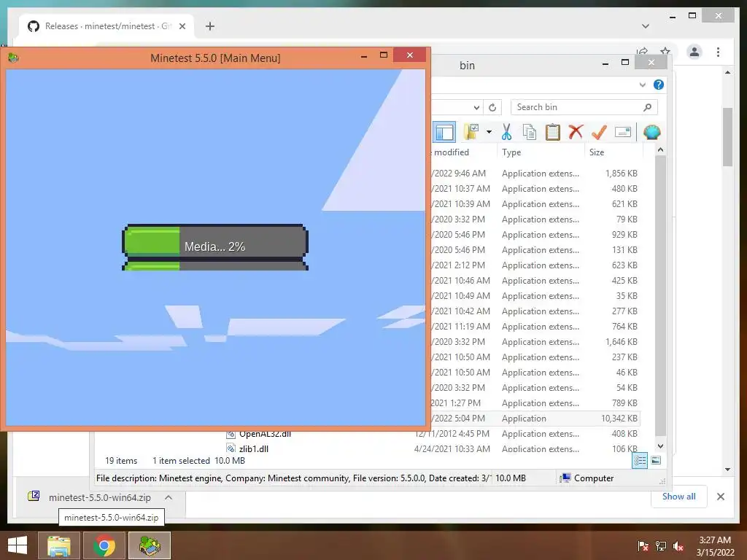Close the Releases minetest browser tab
Image resolution: width=747 pixels, height=560 pixels.
click(x=182, y=26)
